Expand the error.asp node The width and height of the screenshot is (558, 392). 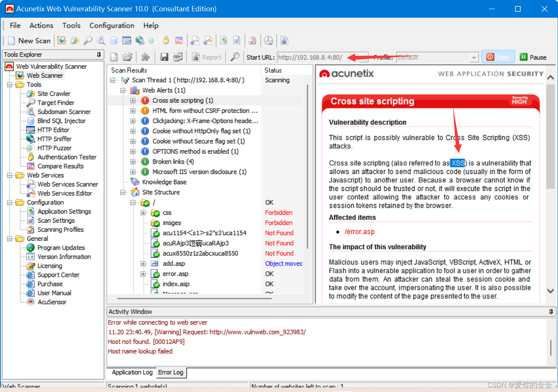143,274
